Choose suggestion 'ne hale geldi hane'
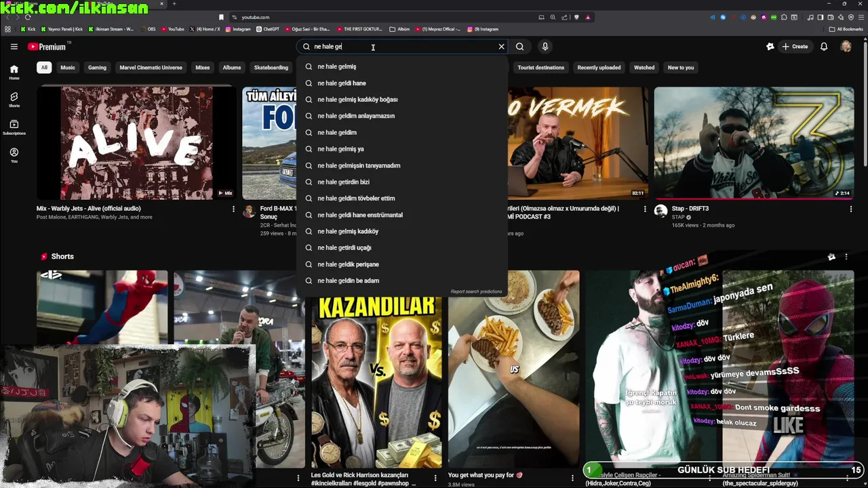 point(402,83)
